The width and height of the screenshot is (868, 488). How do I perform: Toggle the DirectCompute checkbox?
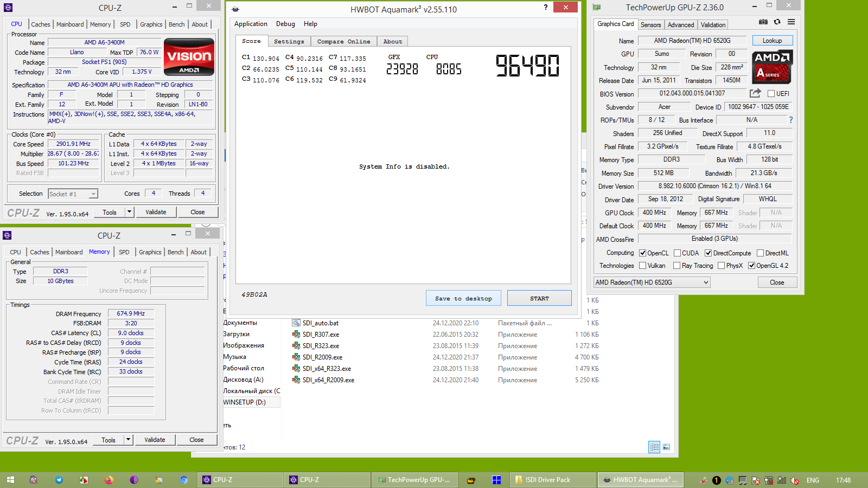click(708, 253)
